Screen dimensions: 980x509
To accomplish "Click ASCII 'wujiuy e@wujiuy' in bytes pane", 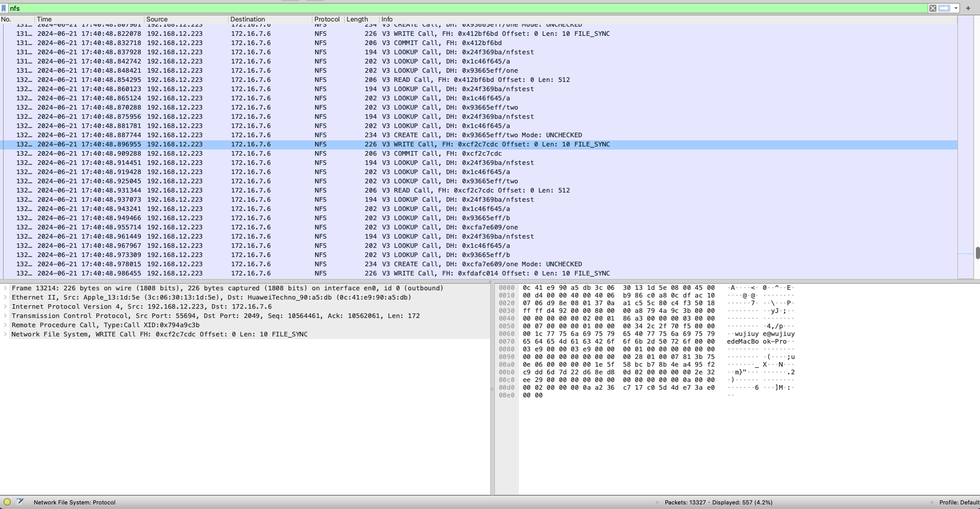I will point(765,334).
